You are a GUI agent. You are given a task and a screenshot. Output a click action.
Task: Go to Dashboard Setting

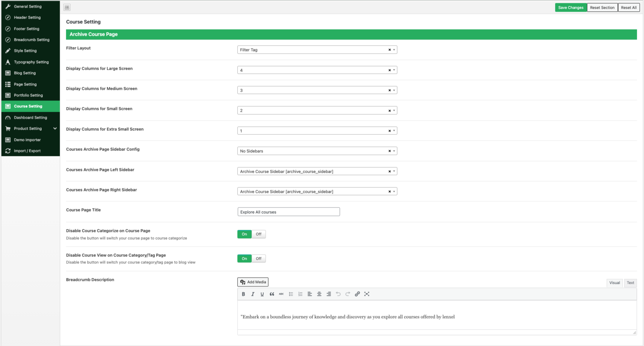pyautogui.click(x=31, y=118)
